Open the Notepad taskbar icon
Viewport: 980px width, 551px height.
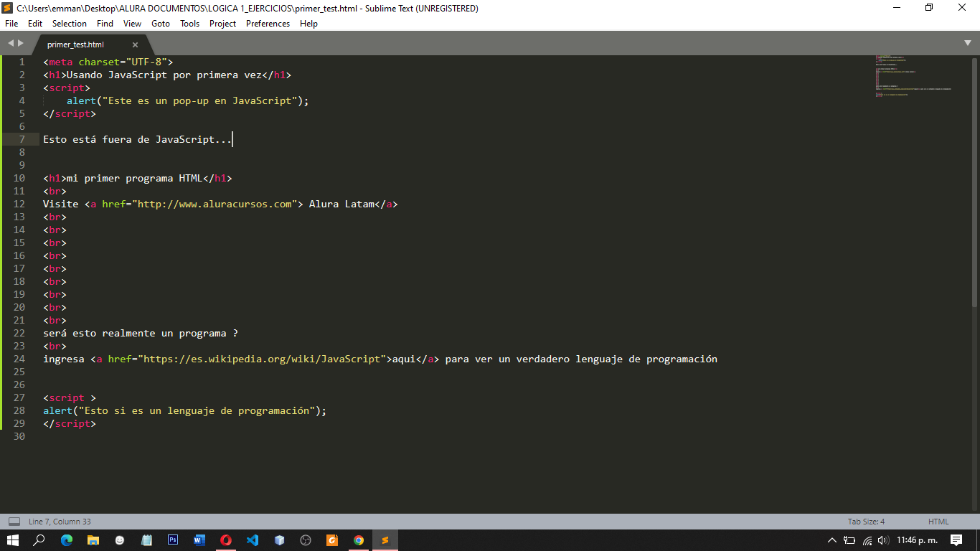pos(146,540)
